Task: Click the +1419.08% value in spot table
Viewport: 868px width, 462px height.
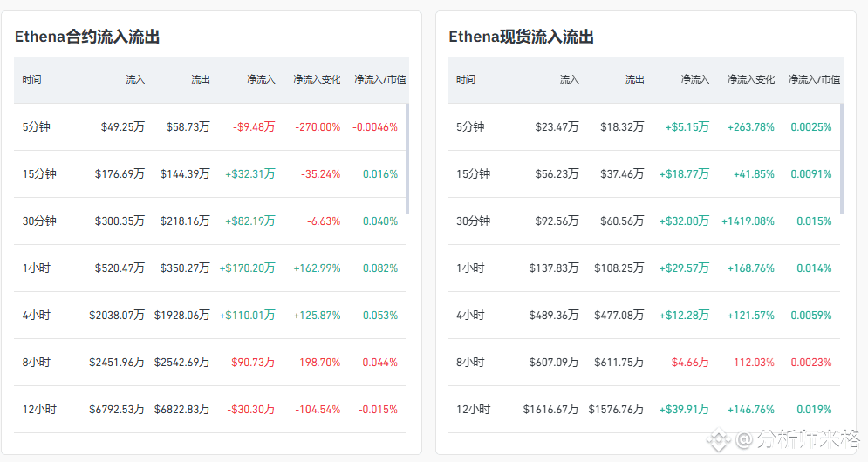Action: click(748, 221)
